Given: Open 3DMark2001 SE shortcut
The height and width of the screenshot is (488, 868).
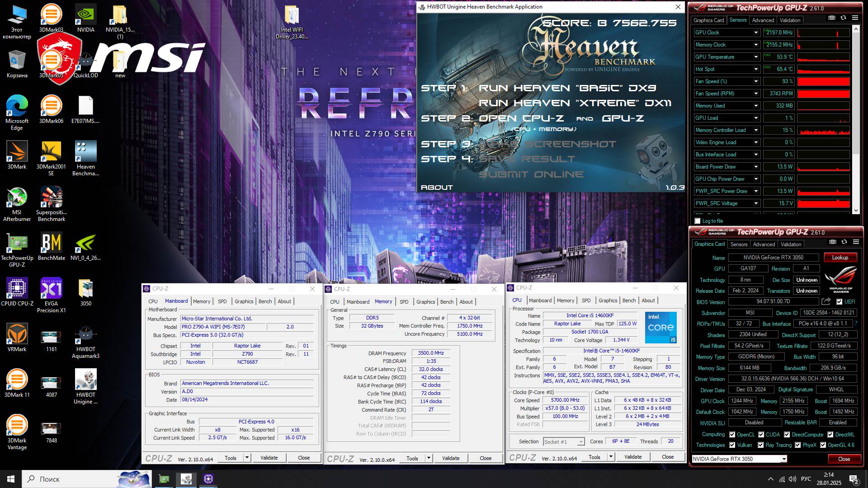Looking at the screenshot, I should coord(51,158).
